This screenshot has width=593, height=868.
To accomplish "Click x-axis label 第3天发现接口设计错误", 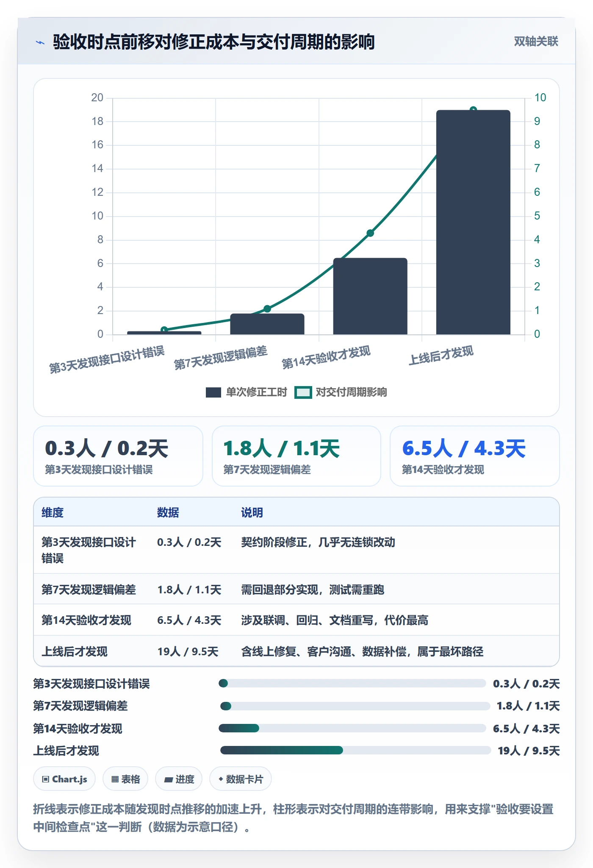I will [x=107, y=359].
